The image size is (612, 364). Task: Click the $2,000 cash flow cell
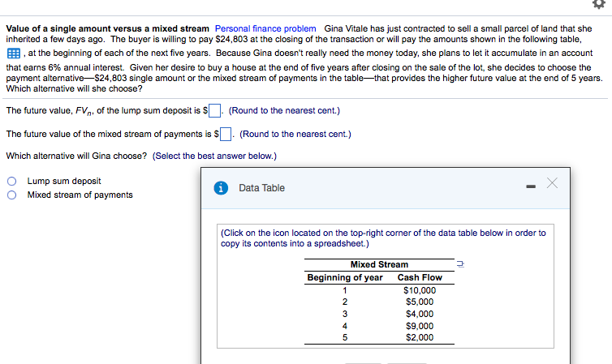click(x=420, y=337)
